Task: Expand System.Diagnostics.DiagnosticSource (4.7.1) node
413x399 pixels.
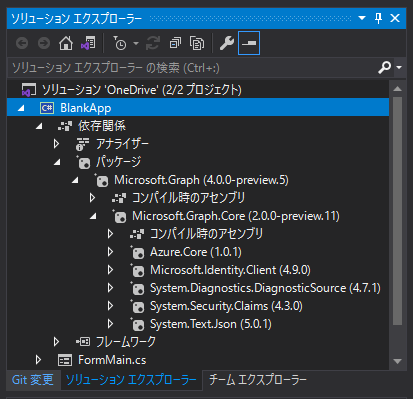Action: coord(110,288)
